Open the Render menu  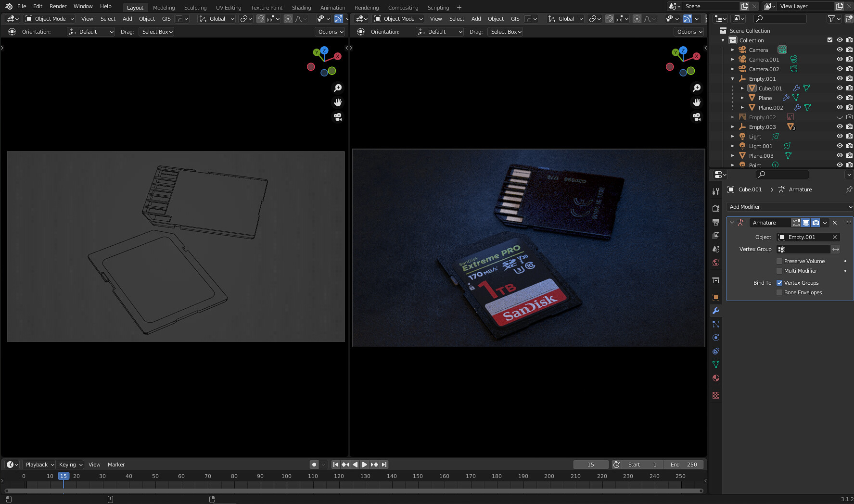pyautogui.click(x=58, y=6)
